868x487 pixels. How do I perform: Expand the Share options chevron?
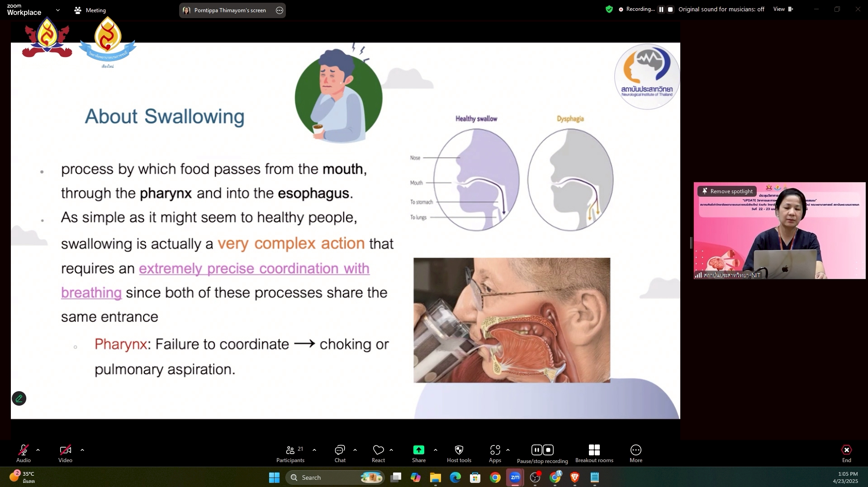tap(436, 450)
